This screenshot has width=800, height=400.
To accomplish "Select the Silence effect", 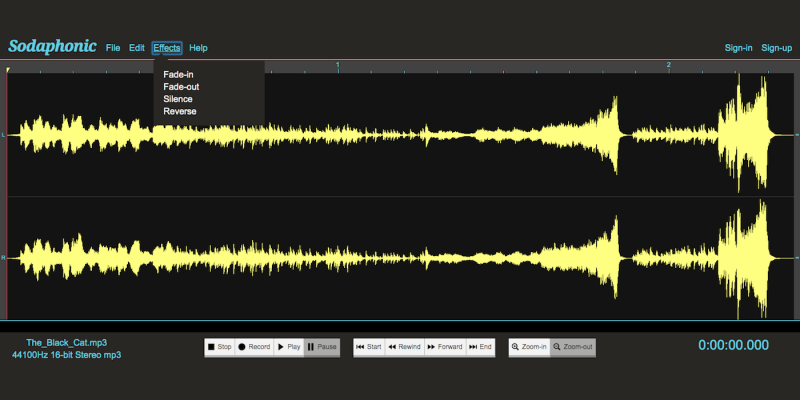I will coord(178,99).
